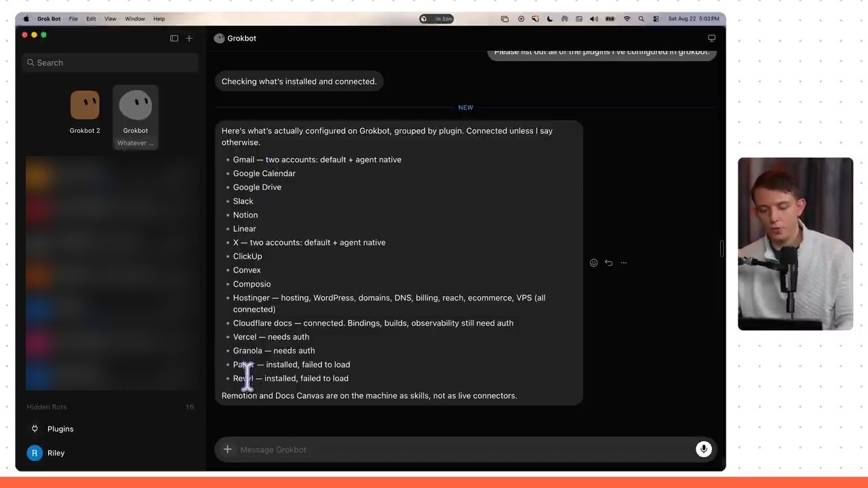Expand the Hidden Bots section

point(110,407)
